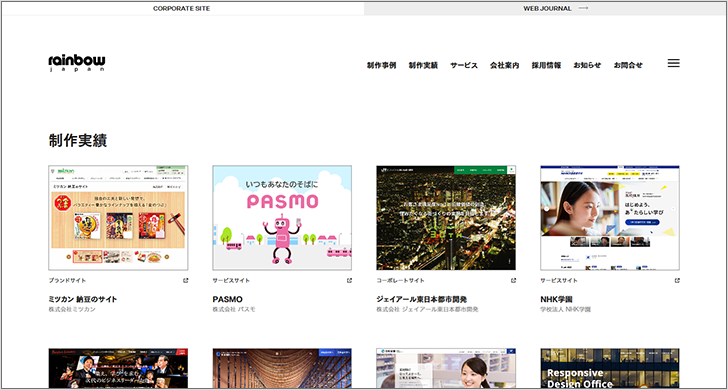This screenshot has width=728, height=390.
Task: Switch to the WEB JOURNAL tab
Action: click(545, 8)
